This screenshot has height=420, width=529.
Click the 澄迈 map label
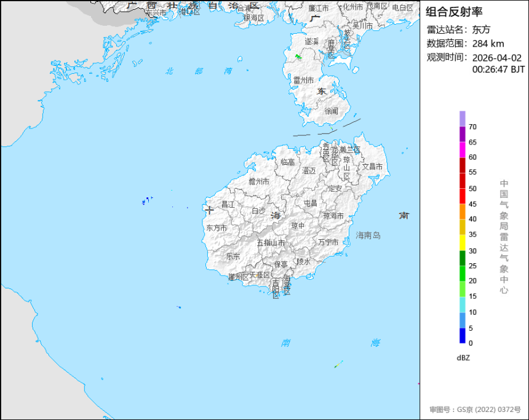click(309, 171)
